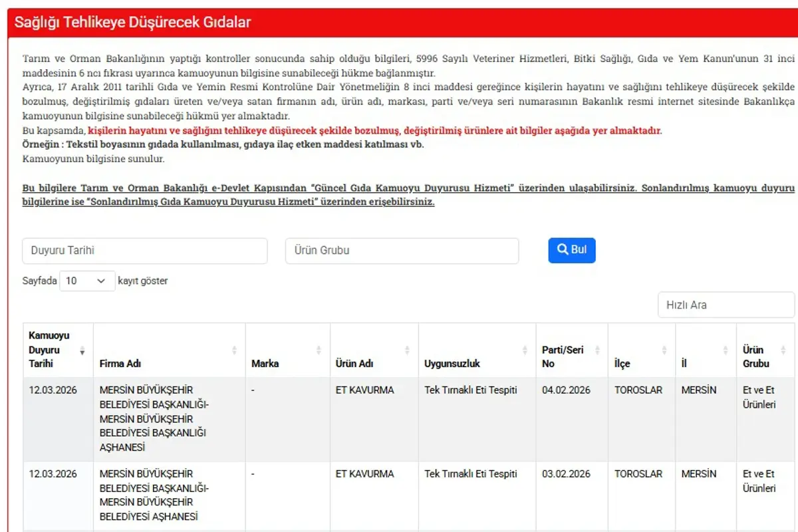Sort records by Ürün Adı
The image size is (798, 532).
tap(408, 349)
